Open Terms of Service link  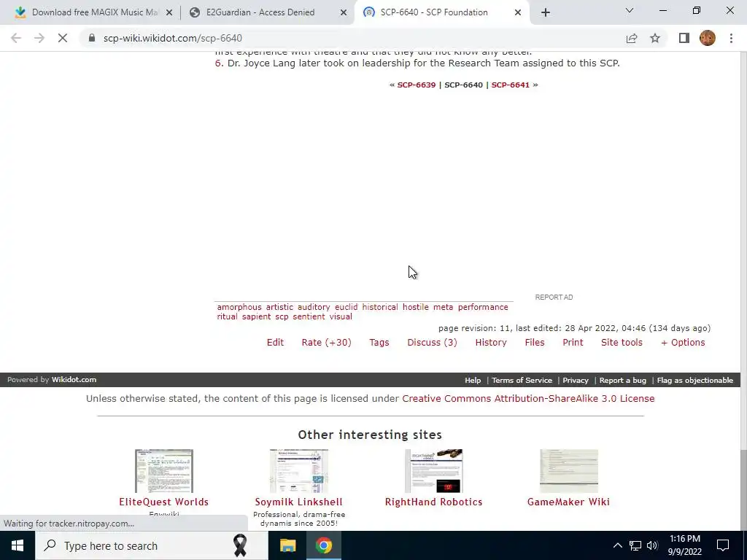pos(522,380)
